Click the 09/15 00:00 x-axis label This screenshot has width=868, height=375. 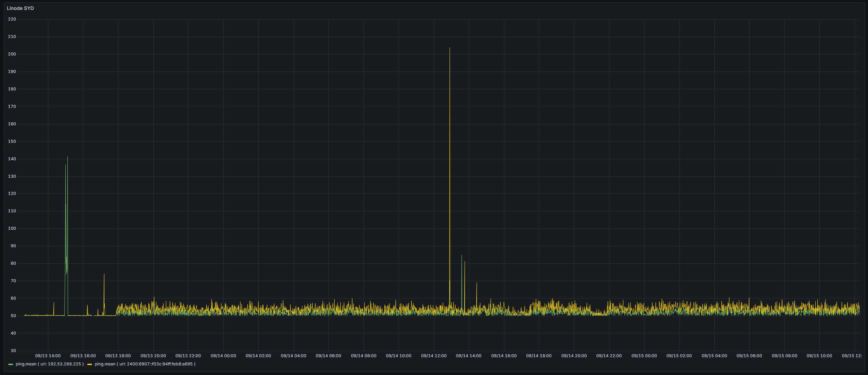click(644, 356)
